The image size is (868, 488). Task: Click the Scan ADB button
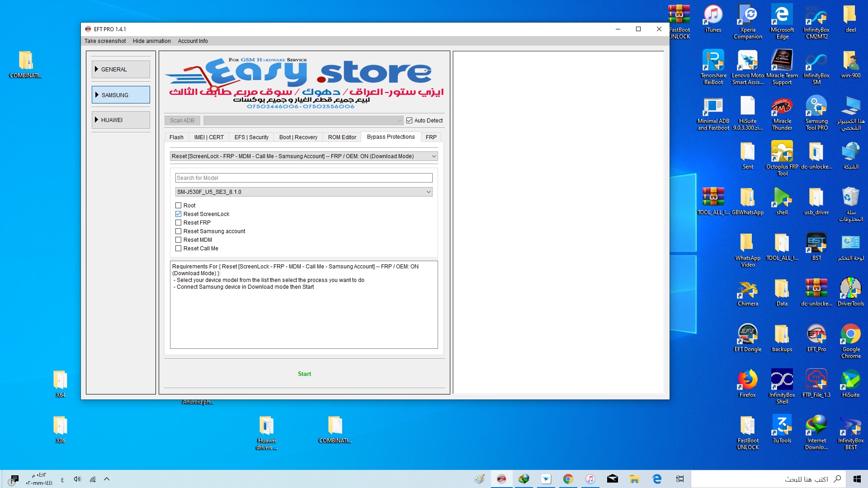coord(182,121)
